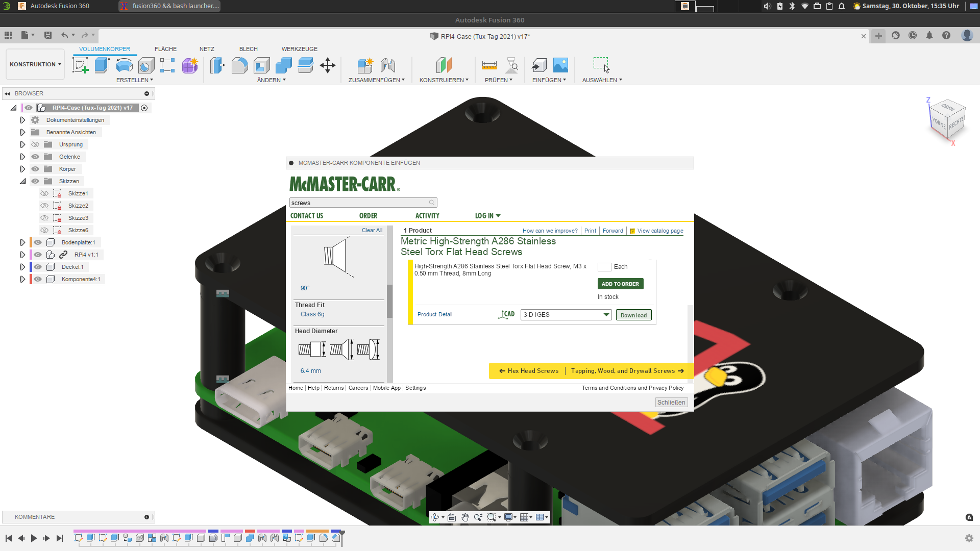The image size is (980, 551).
Task: Open the ERSTELLEN dropdown menu
Action: pos(134,80)
